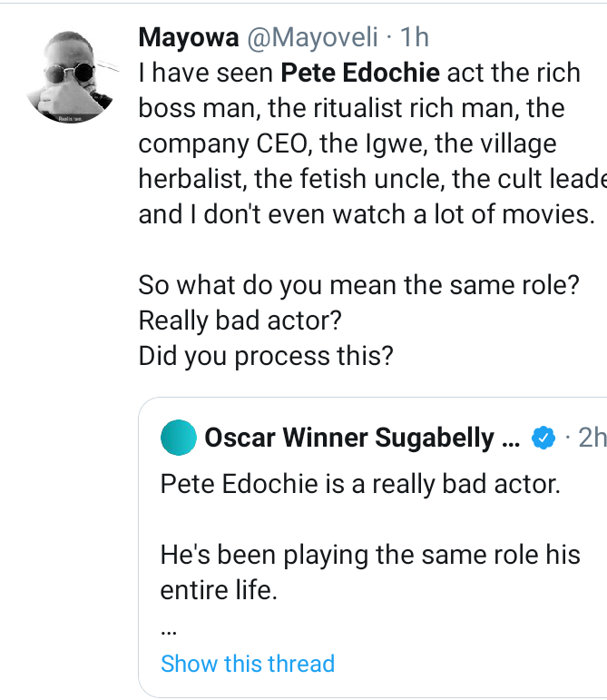
Task: Click "Pete Edochie is a really bad actor" text
Action: pyautogui.click(x=360, y=484)
